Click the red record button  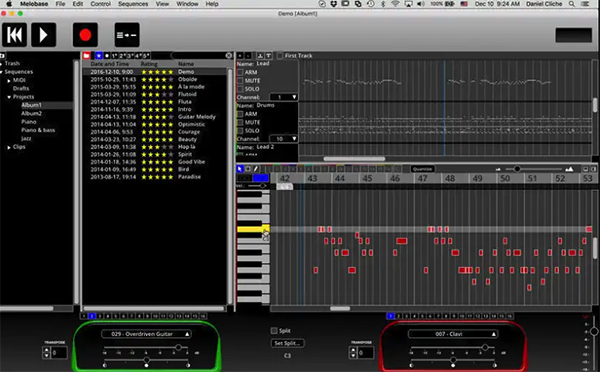85,35
